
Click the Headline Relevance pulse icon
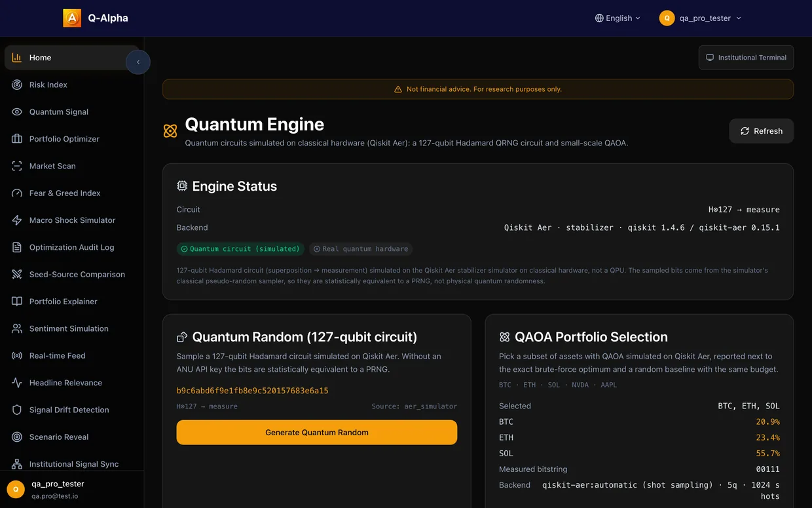pyautogui.click(x=17, y=383)
